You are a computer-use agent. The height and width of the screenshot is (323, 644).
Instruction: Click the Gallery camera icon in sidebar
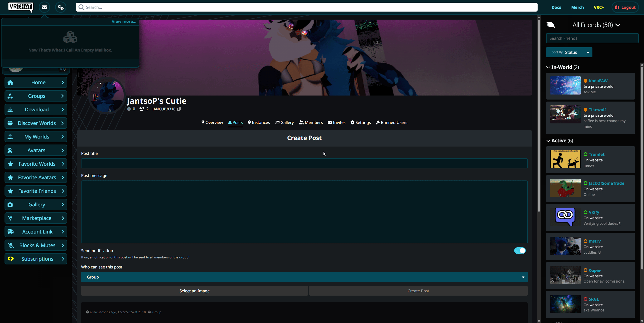(x=10, y=205)
